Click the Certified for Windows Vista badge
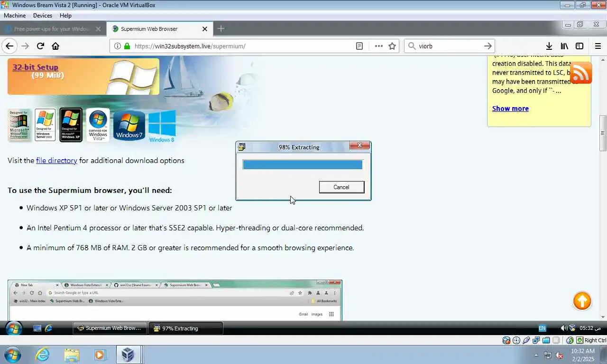The height and width of the screenshot is (364, 607). (x=98, y=125)
